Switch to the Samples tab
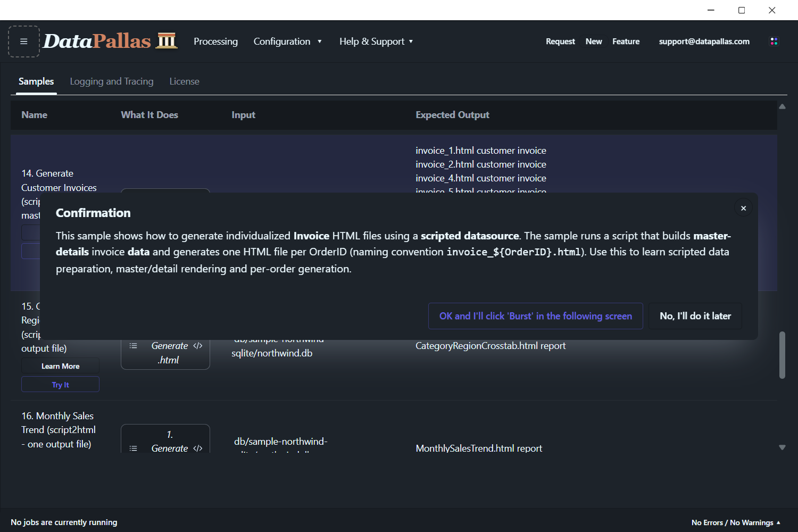The width and height of the screenshot is (798, 532). coord(36,81)
